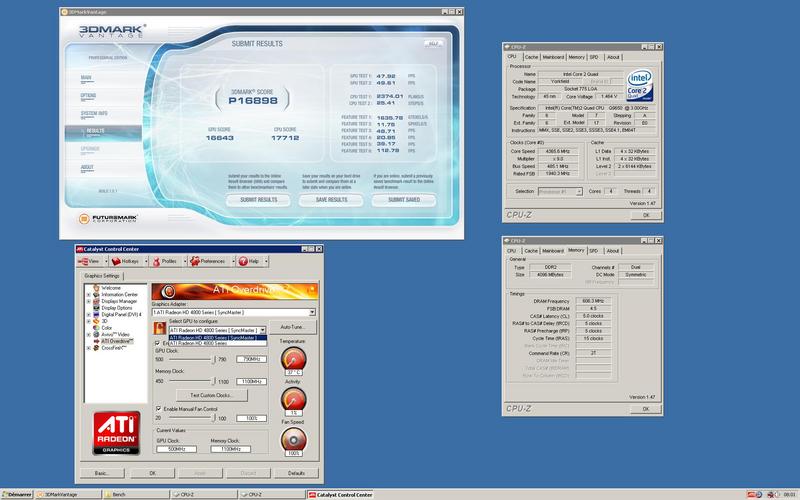Viewport: 800px width, 500px height.
Task: Click the Temperature gauge
Action: (293, 359)
